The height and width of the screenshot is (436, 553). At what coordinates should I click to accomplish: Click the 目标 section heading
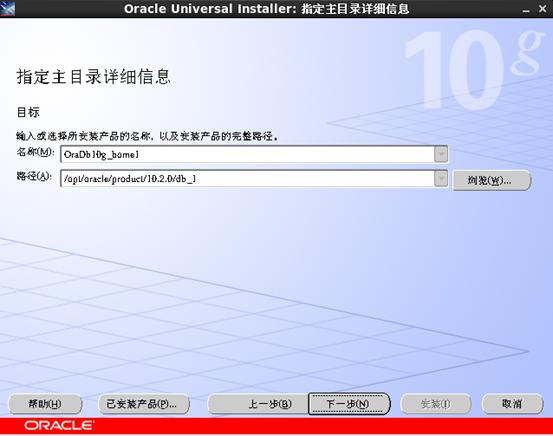(28, 112)
